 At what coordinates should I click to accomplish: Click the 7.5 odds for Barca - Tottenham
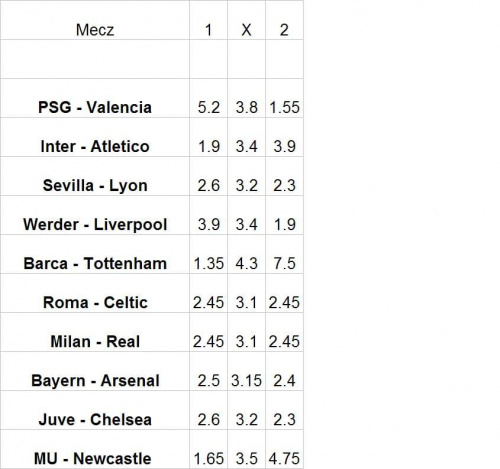284,254
